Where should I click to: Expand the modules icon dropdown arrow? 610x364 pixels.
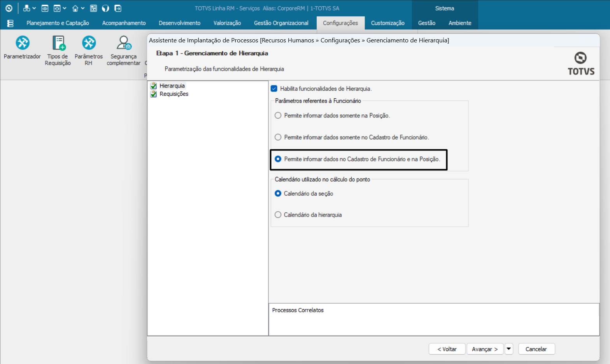pos(34,8)
